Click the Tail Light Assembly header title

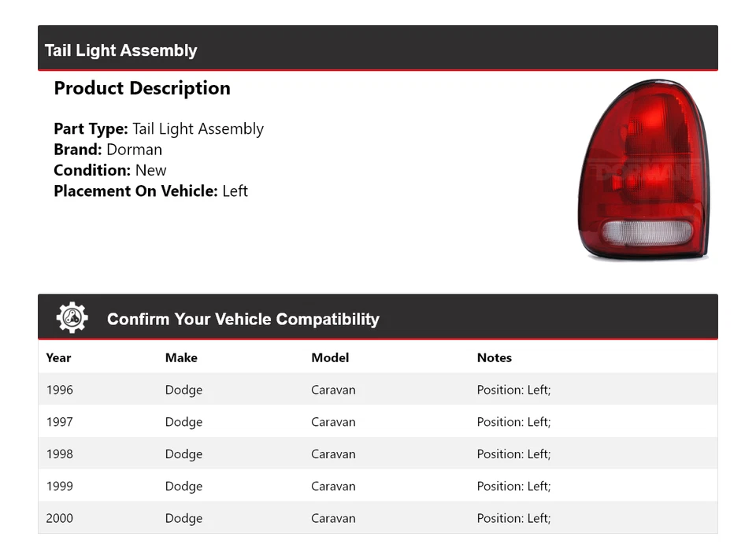coord(120,50)
